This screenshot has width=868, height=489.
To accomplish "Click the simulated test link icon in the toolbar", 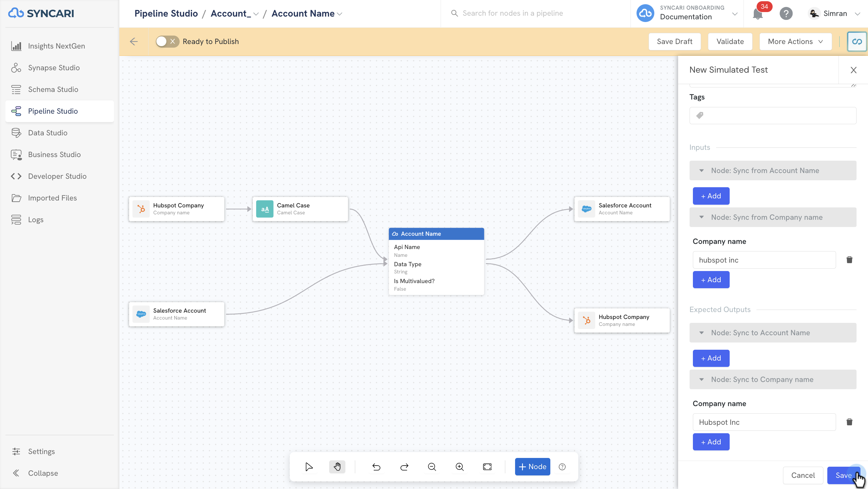I will point(857,41).
